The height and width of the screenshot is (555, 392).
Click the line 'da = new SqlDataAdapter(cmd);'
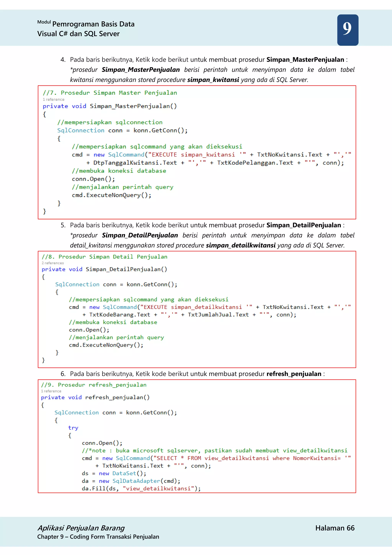[x=131, y=481]
